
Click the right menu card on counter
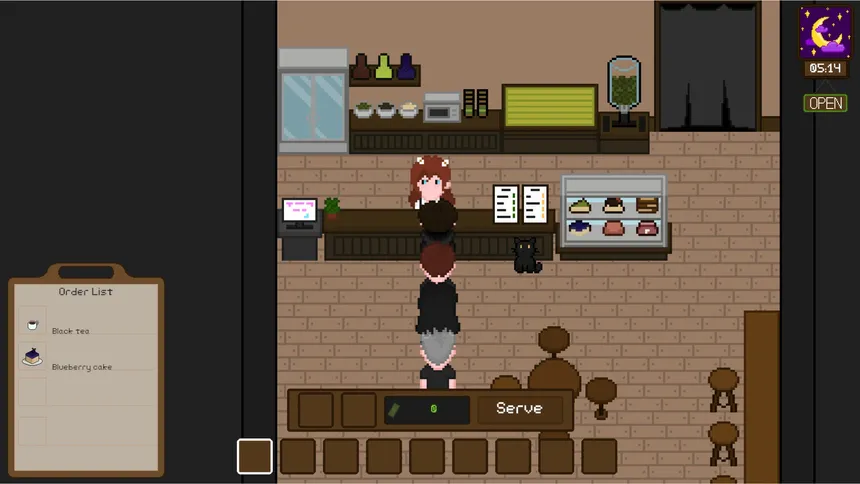click(535, 204)
